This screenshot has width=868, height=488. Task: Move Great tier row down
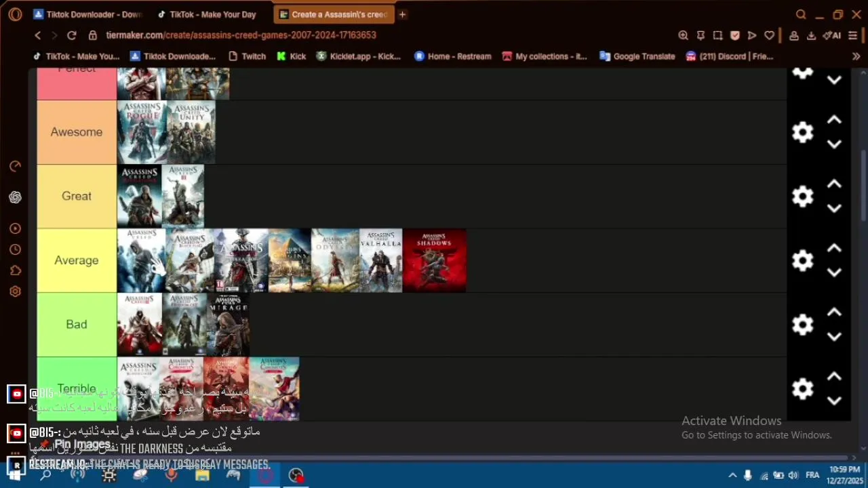834,209
